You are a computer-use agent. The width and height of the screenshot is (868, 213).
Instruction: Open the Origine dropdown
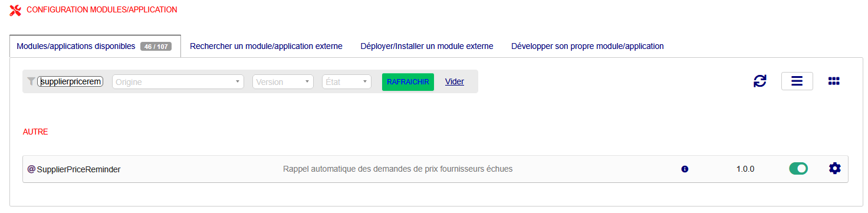pos(178,82)
